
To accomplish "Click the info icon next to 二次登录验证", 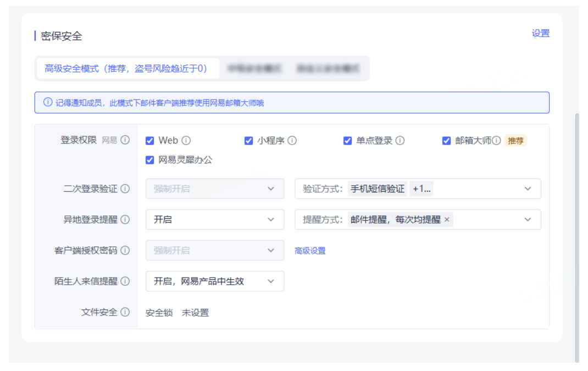I will [x=125, y=189].
